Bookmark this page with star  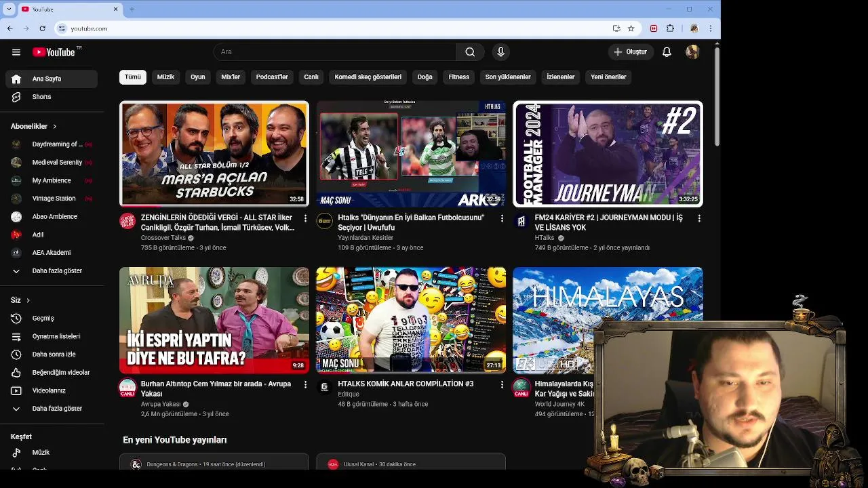tap(631, 28)
